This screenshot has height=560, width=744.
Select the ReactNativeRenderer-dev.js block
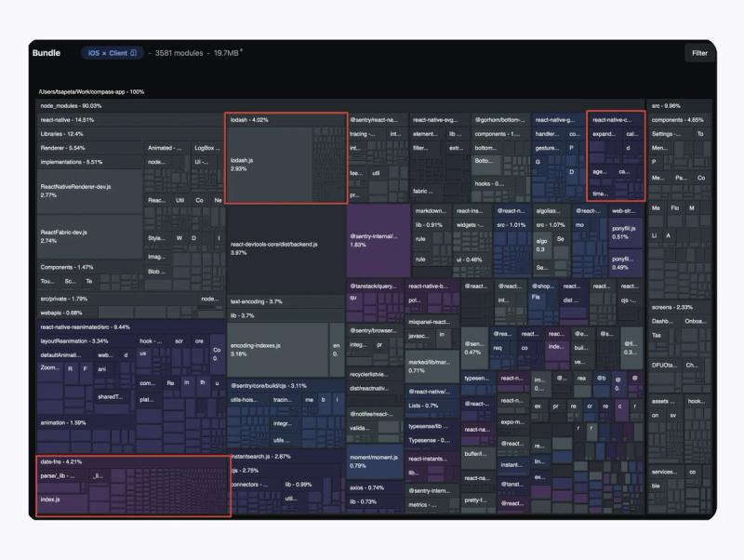pos(90,191)
